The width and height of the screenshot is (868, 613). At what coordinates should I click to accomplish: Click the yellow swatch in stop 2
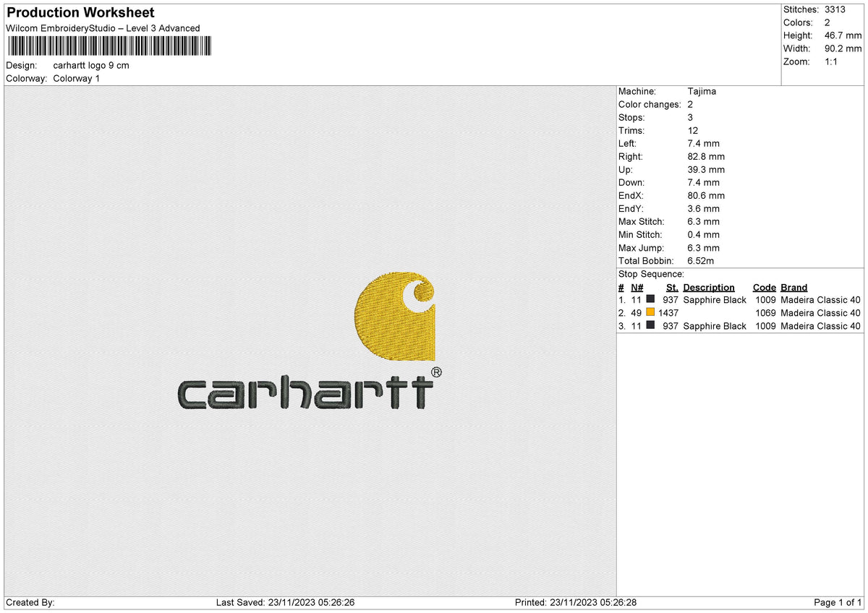651,312
